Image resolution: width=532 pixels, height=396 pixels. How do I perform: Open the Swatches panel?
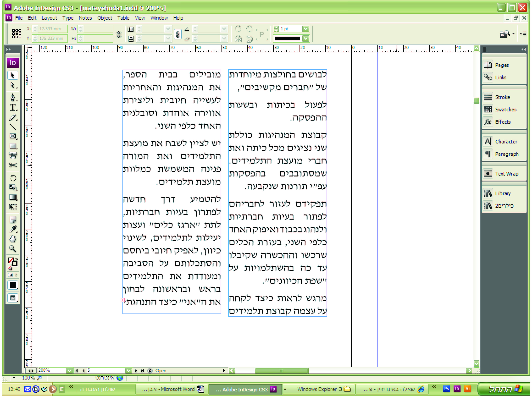[x=503, y=110]
